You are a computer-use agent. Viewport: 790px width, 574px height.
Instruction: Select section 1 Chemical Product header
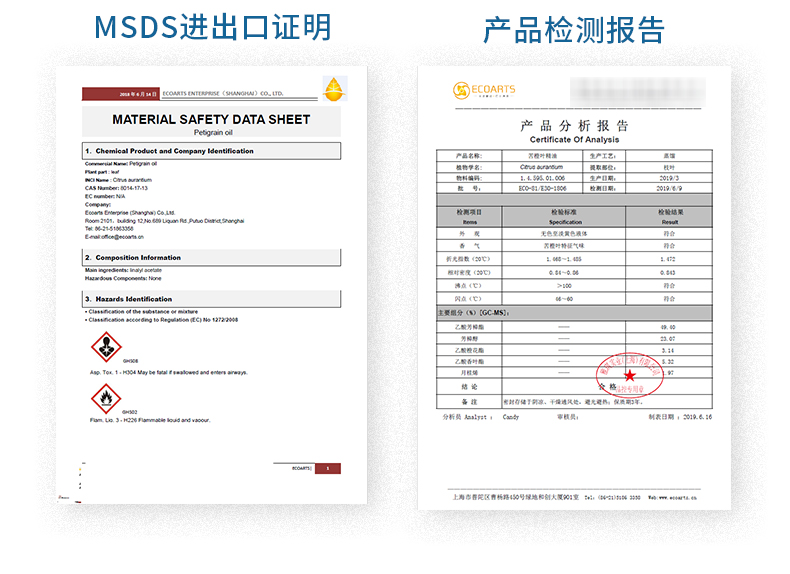212,151
